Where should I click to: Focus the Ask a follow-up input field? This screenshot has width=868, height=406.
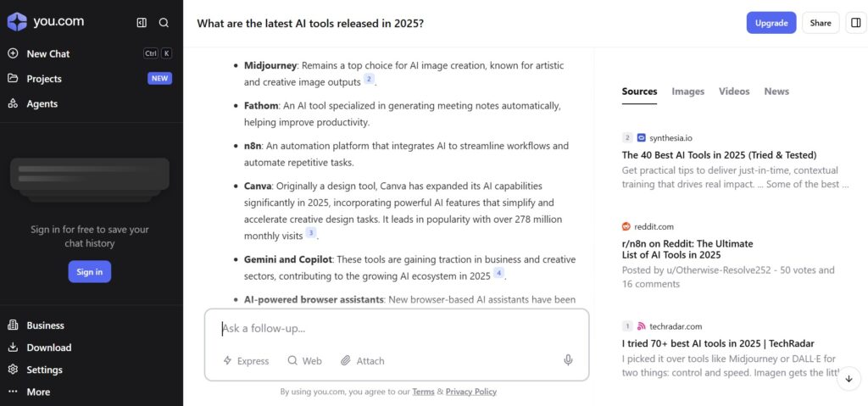397,329
